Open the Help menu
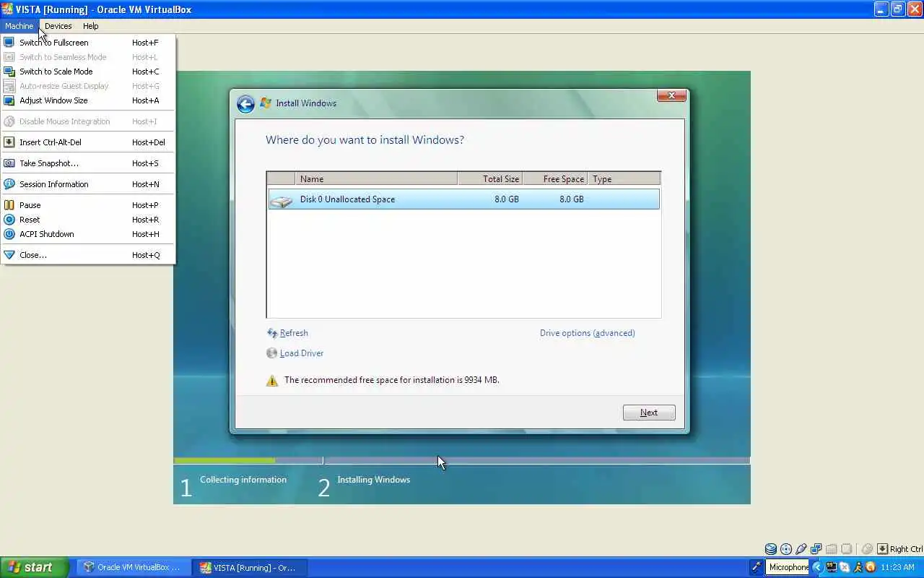 90,26
